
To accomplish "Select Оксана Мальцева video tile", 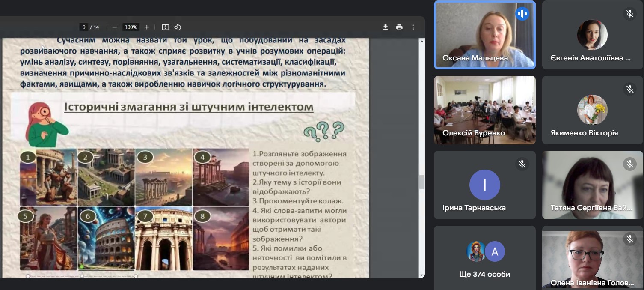I will point(485,35).
